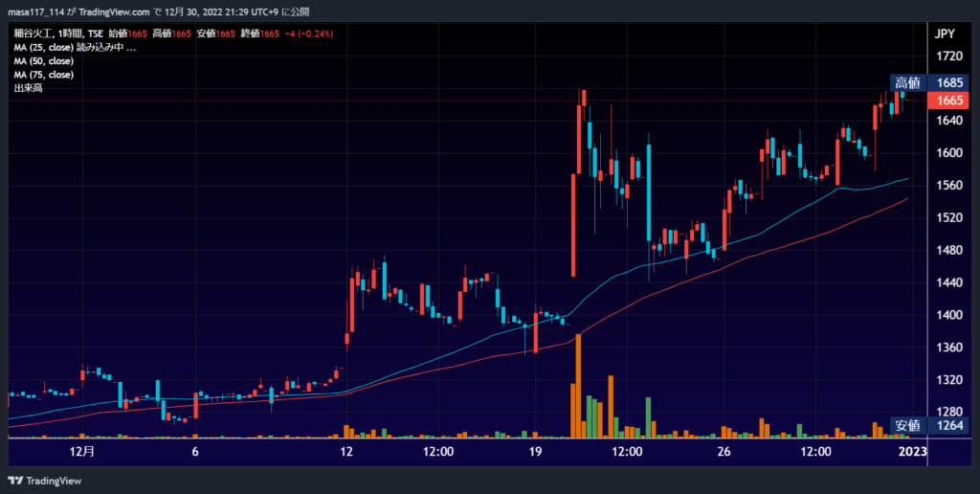Click the 12月 label on the time axis
This screenshot has height=494, width=980.
82,452
